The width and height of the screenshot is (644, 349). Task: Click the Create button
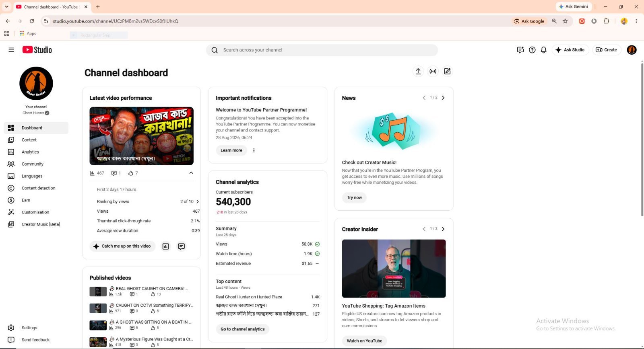[x=607, y=50]
